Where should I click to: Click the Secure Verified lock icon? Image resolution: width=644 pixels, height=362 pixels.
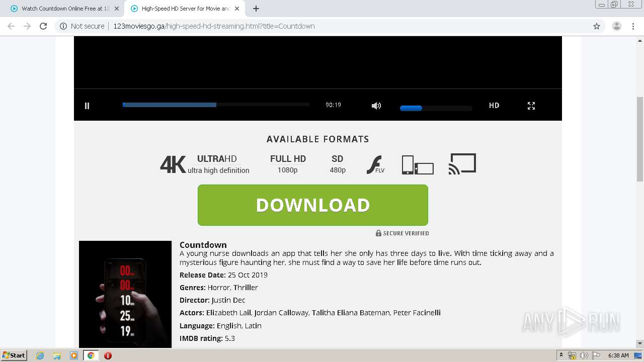pos(378,233)
